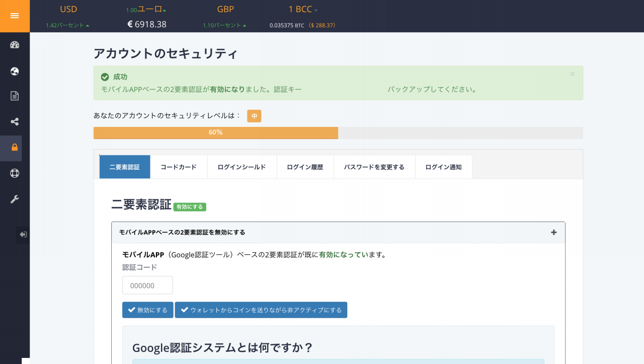Image resolution: width=644 pixels, height=364 pixels.
Task: Click the orange 中 security level badge
Action: [x=254, y=116]
